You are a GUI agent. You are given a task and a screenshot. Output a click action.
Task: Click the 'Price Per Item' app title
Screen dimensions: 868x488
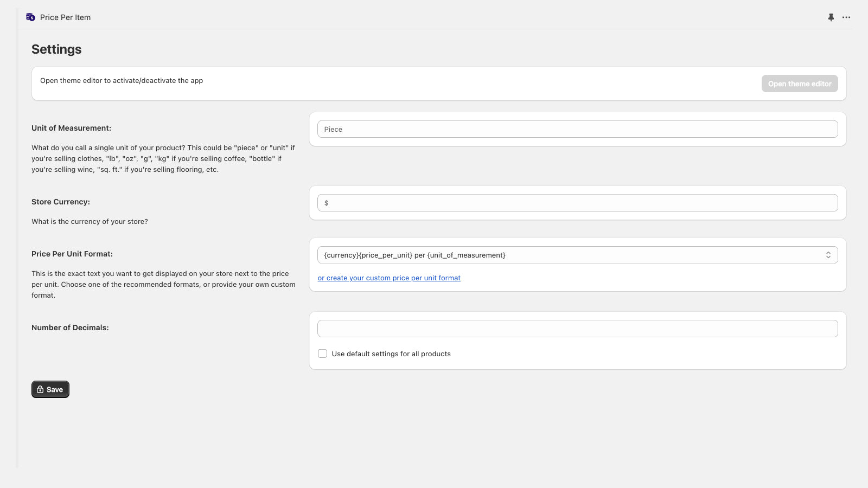click(65, 17)
